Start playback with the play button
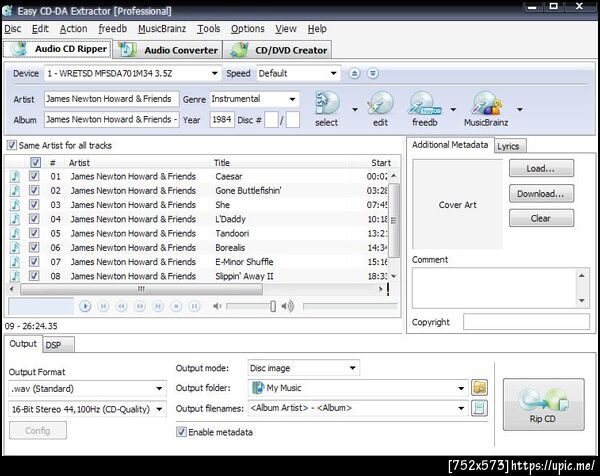 85,306
